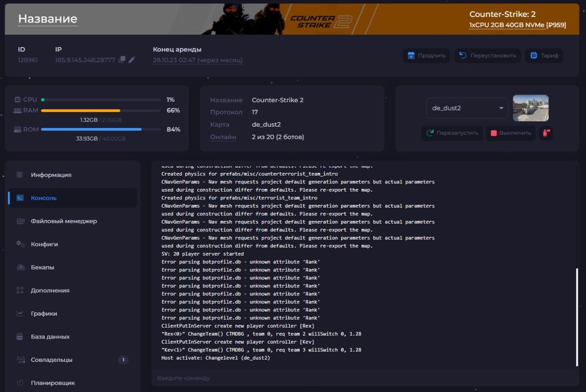Click the Консоль terminal icon
Screen dimensions: 586x392
coord(20,198)
